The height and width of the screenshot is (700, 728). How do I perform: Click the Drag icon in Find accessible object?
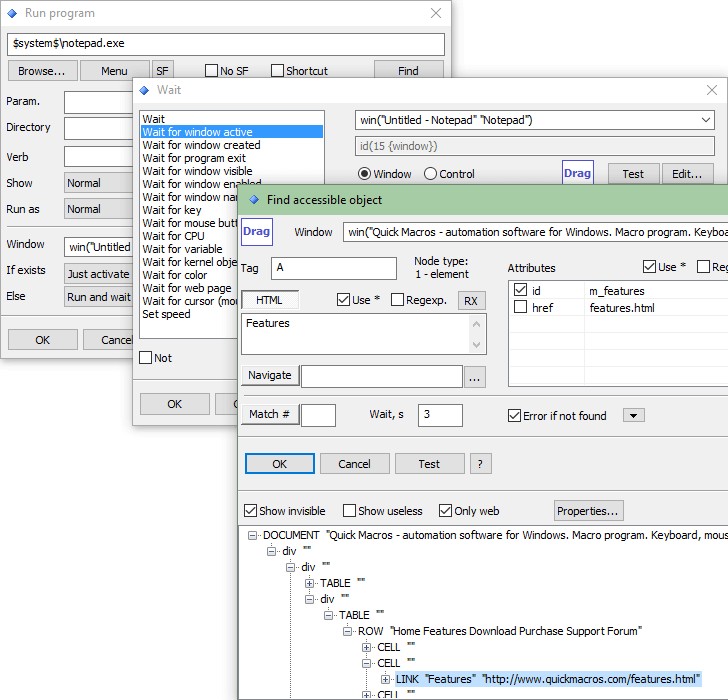257,232
